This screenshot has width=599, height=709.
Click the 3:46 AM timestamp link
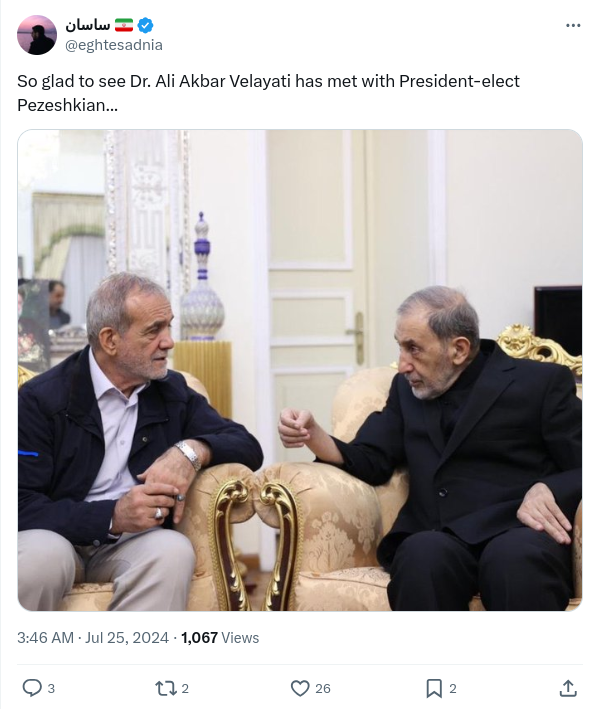[45, 638]
